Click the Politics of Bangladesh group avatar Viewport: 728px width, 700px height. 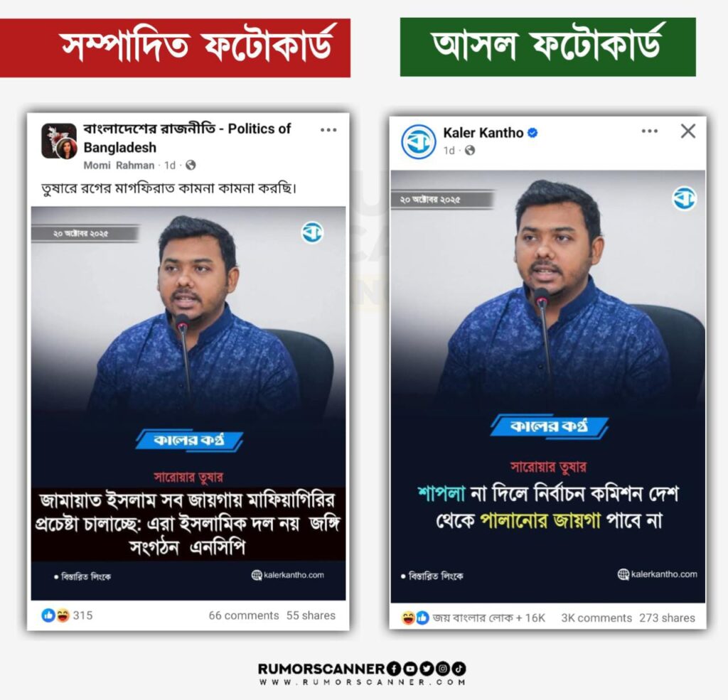59,141
